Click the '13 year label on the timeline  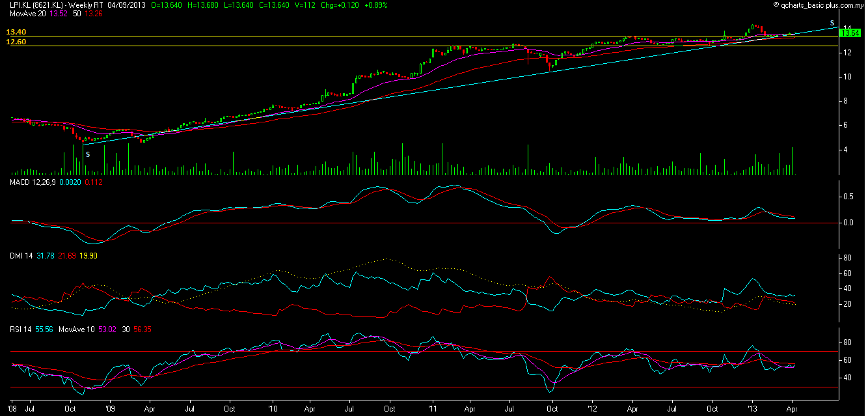point(753,410)
